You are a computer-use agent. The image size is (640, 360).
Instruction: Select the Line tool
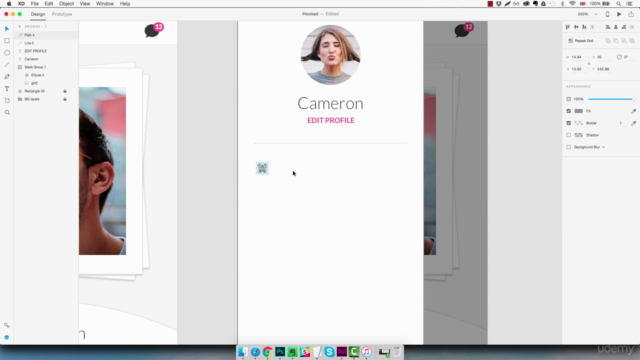point(7,64)
